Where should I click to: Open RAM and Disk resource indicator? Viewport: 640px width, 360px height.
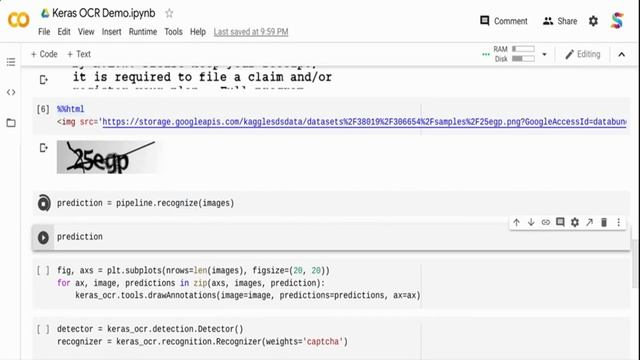click(513, 54)
